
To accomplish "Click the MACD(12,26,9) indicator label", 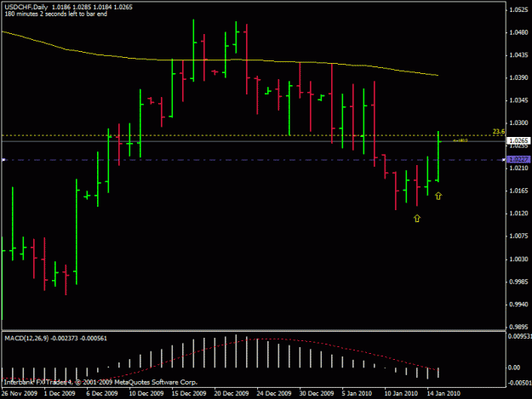I will [26, 338].
